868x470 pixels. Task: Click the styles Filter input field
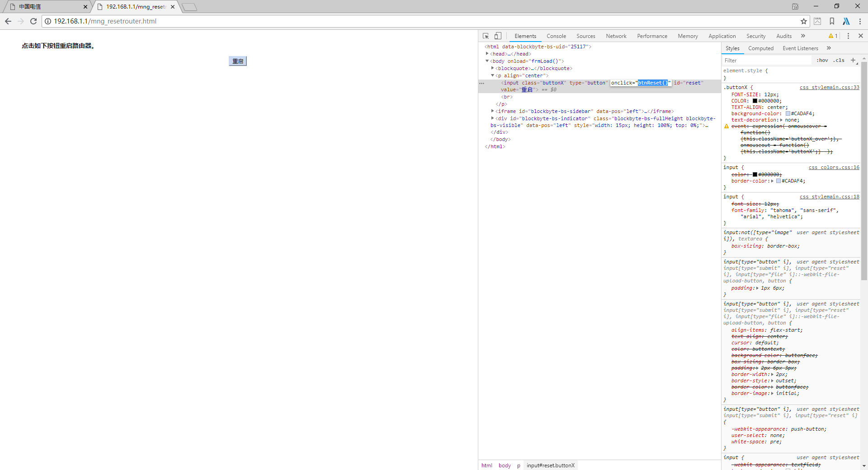point(766,61)
